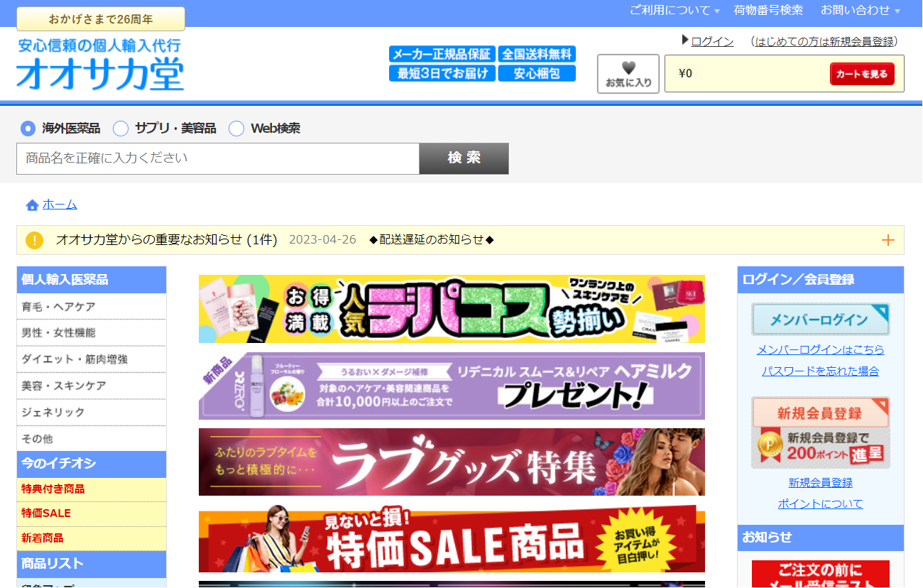Image resolution: width=923 pixels, height=588 pixels.
Task: Open 育毛・ヘアケア category in sidebar
Action: coord(58,307)
